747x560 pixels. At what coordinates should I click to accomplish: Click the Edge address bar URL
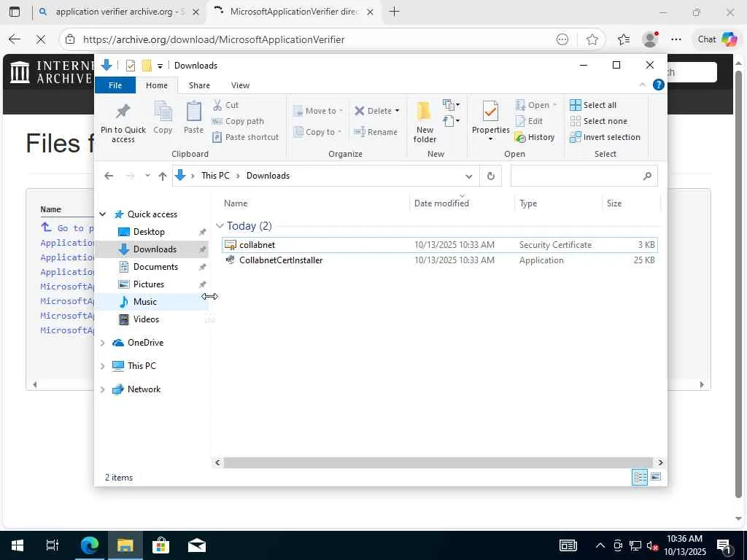pos(214,39)
